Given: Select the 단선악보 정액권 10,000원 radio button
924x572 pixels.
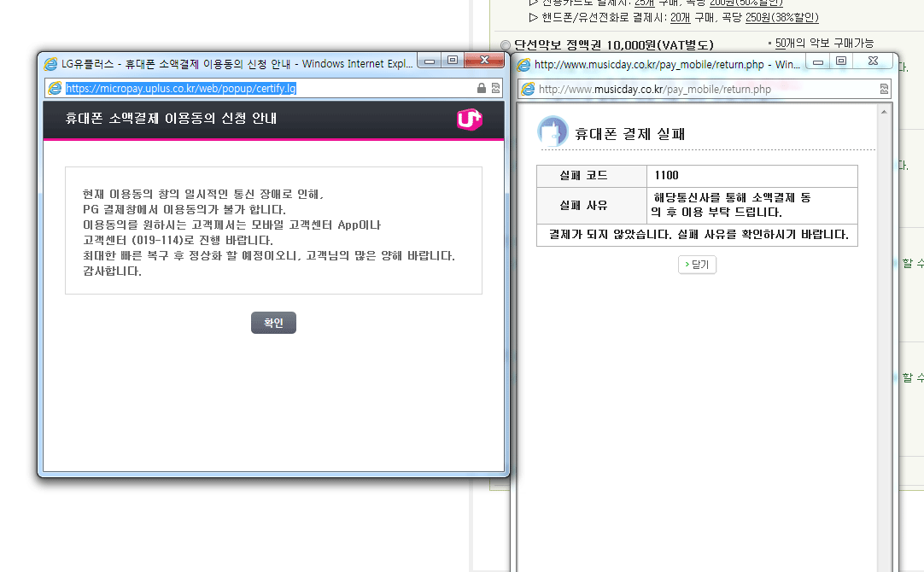Looking at the screenshot, I should [506, 44].
